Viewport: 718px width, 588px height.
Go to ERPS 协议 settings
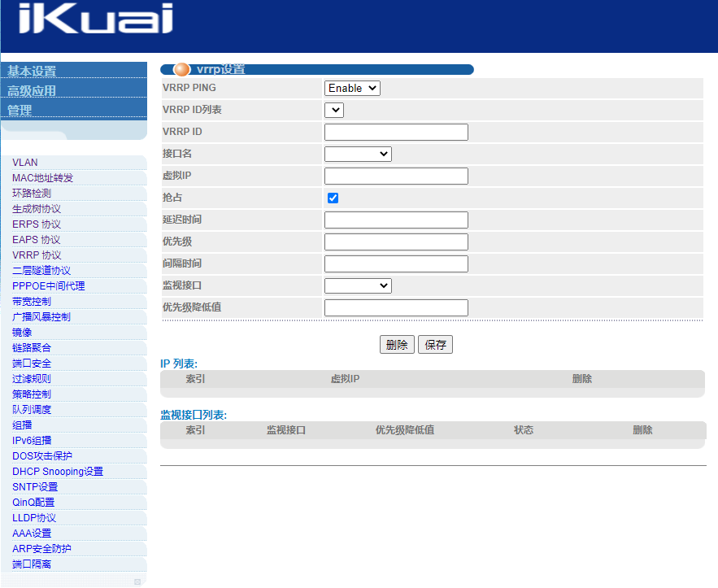(36, 224)
